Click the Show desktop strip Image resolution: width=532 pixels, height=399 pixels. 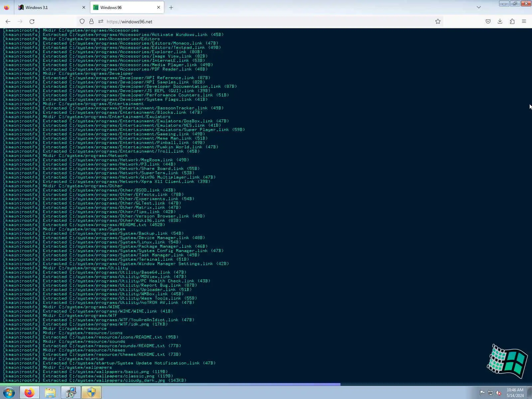tap(530, 393)
